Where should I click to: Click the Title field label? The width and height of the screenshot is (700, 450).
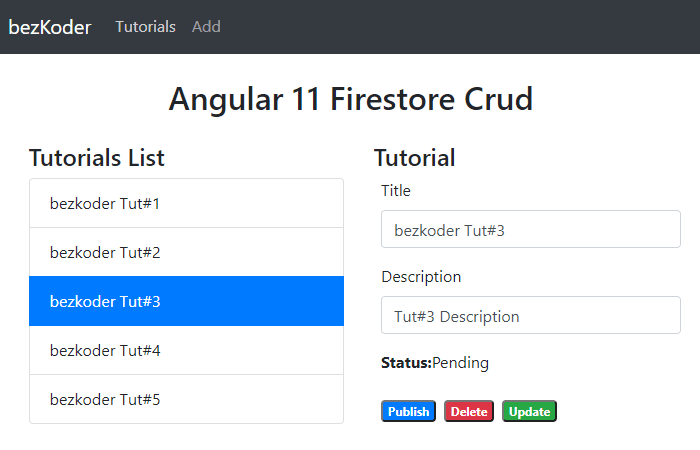[x=396, y=191]
